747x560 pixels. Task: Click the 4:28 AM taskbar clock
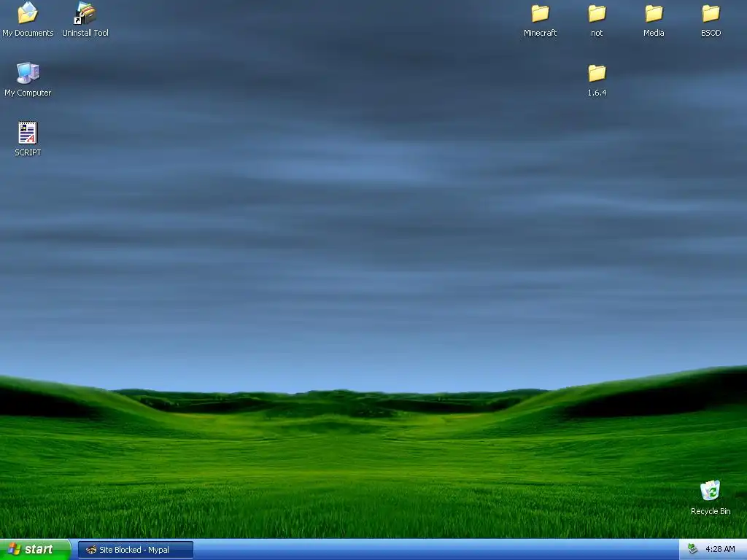click(720, 550)
